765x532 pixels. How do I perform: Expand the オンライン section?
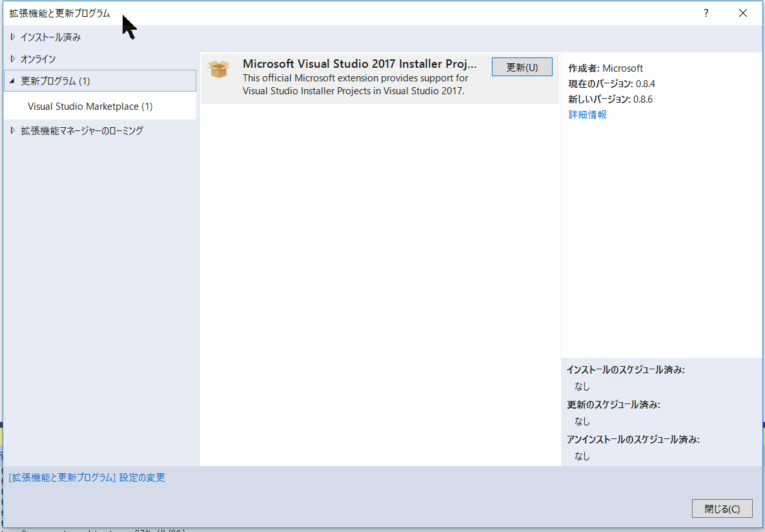tap(39, 59)
